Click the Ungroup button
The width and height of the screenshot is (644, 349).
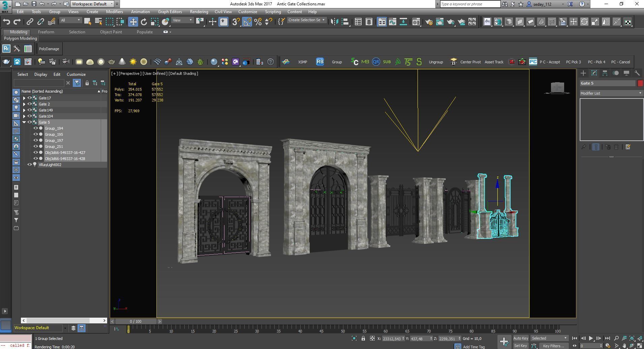tap(436, 62)
